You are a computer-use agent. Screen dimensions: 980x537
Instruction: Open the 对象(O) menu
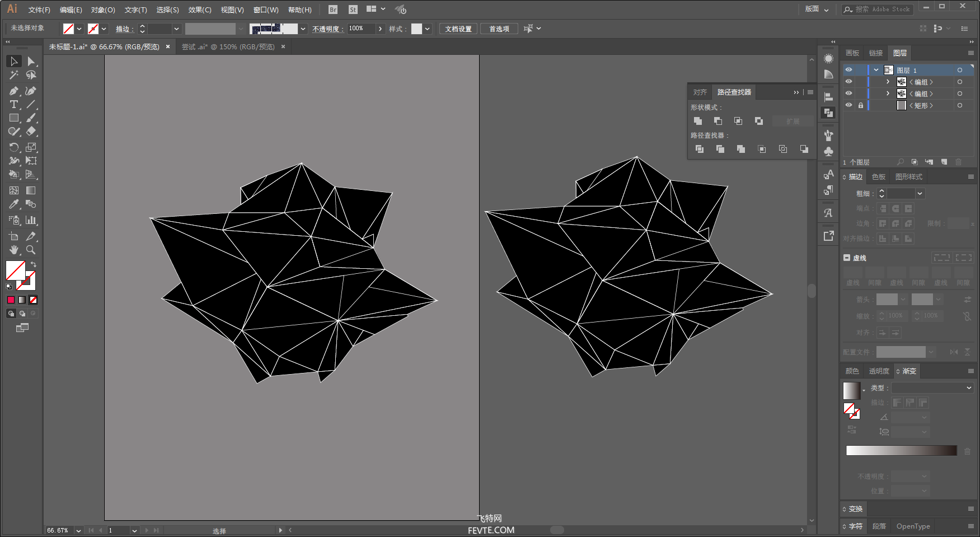pos(103,10)
